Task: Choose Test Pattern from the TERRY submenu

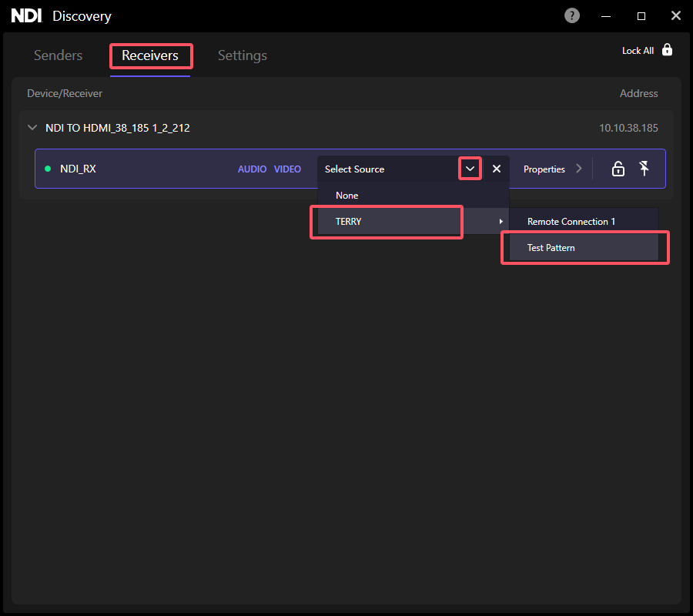Action: click(551, 248)
